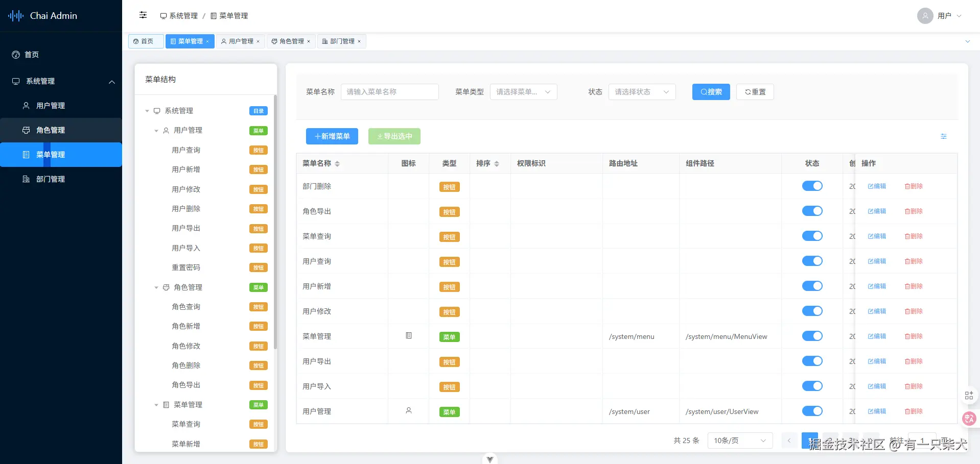Focus the 菜单名称 search input
Screen dimensions: 980x464
coord(390,92)
